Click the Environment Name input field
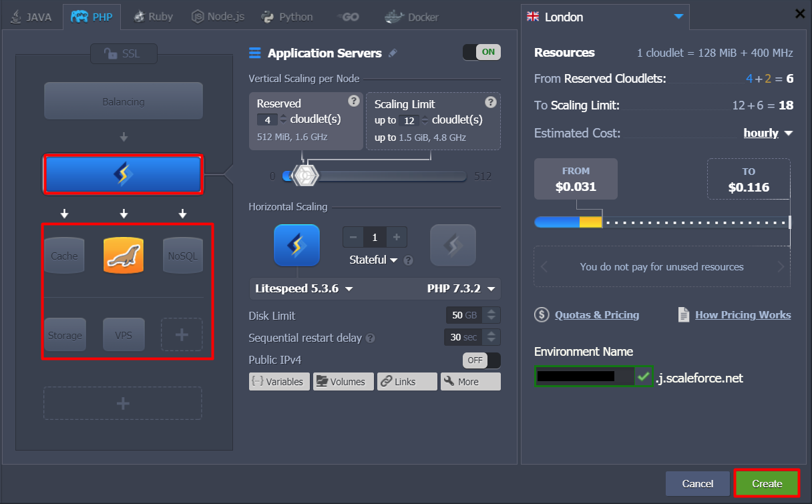Screen dimensions: 812x504 [584, 376]
